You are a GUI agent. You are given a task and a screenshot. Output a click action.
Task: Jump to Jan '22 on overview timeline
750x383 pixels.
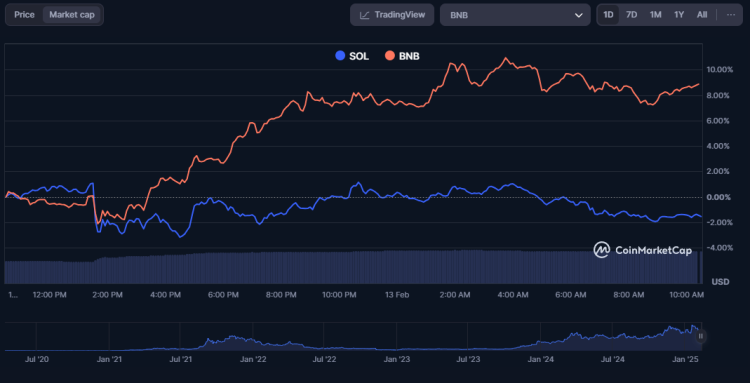[x=253, y=359]
